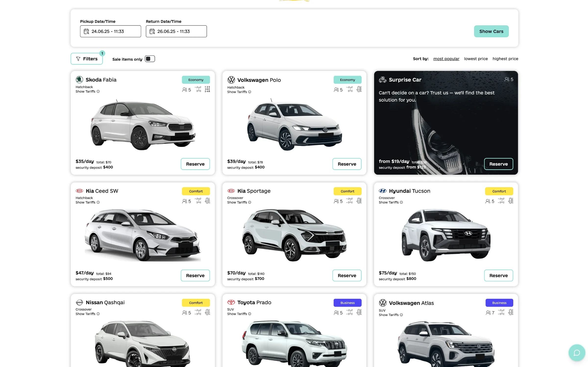Viewport: 588px width, 367px height.
Task: Sort by most popular
Action: tap(446, 59)
